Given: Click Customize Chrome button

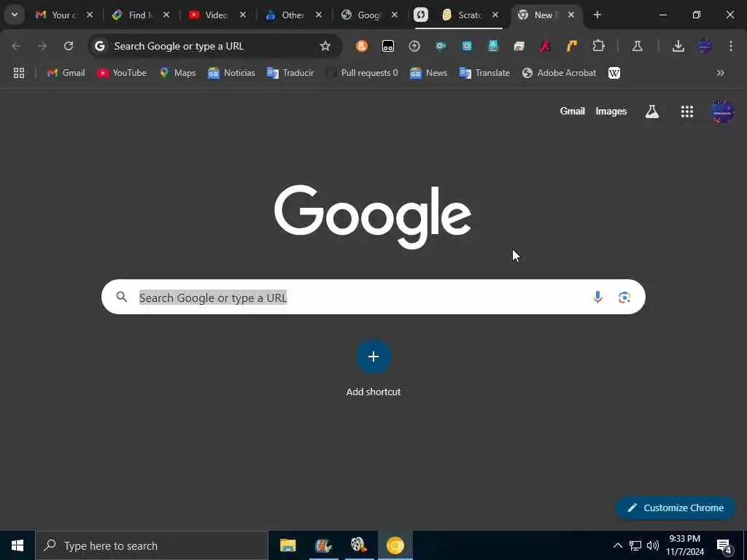Looking at the screenshot, I should click(676, 507).
